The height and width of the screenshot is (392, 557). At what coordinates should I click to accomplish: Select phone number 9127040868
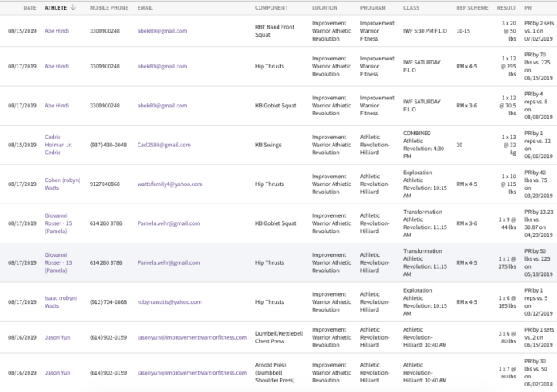point(105,184)
